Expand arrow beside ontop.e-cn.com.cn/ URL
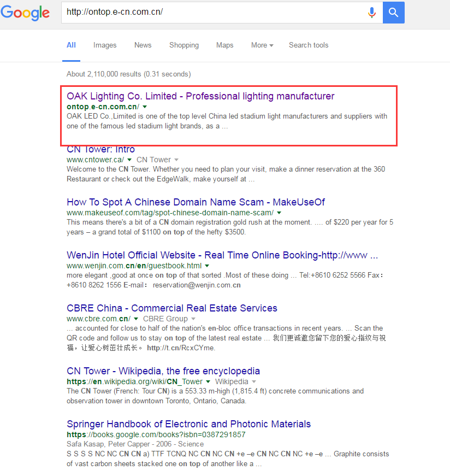Image resolution: width=450 pixels, height=476 pixels. pos(145,107)
